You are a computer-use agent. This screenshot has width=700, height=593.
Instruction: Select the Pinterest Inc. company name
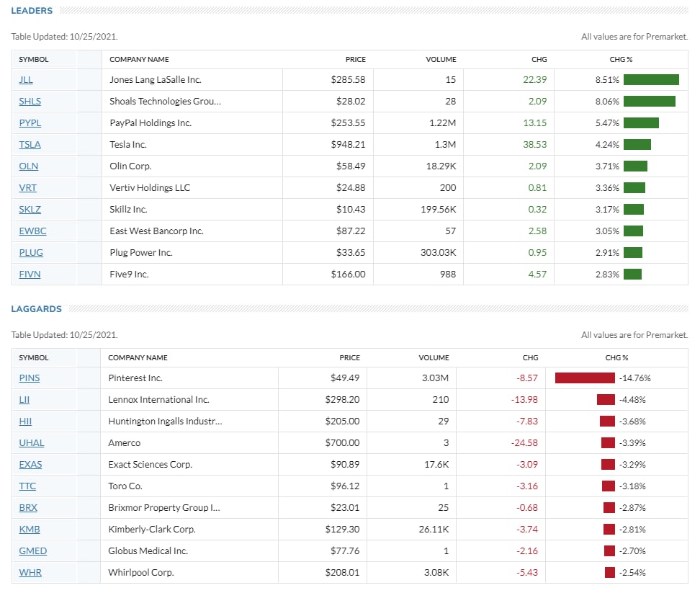pos(135,378)
